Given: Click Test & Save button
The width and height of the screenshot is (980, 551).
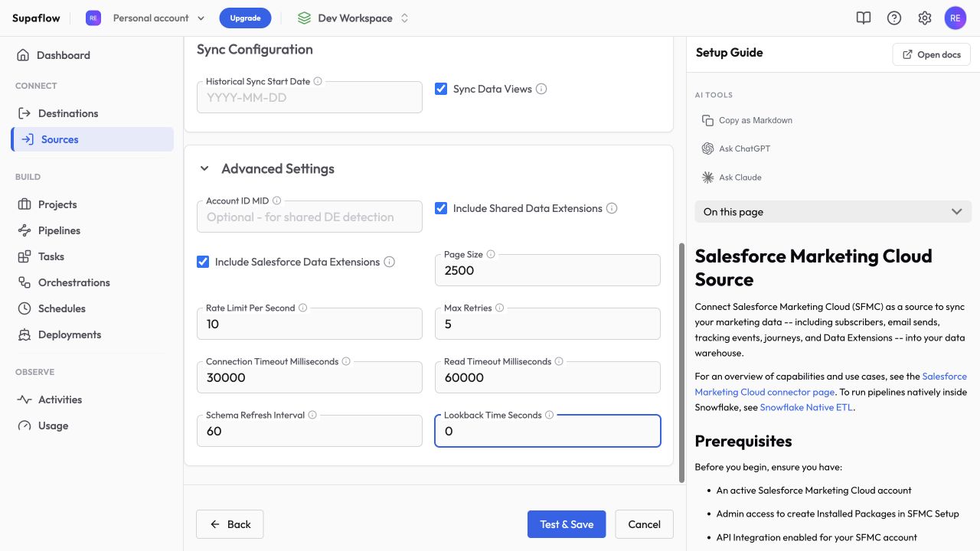Looking at the screenshot, I should point(567,524).
